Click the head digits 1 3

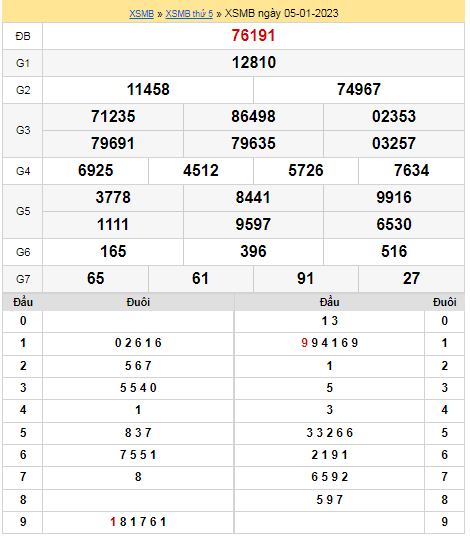click(330, 321)
